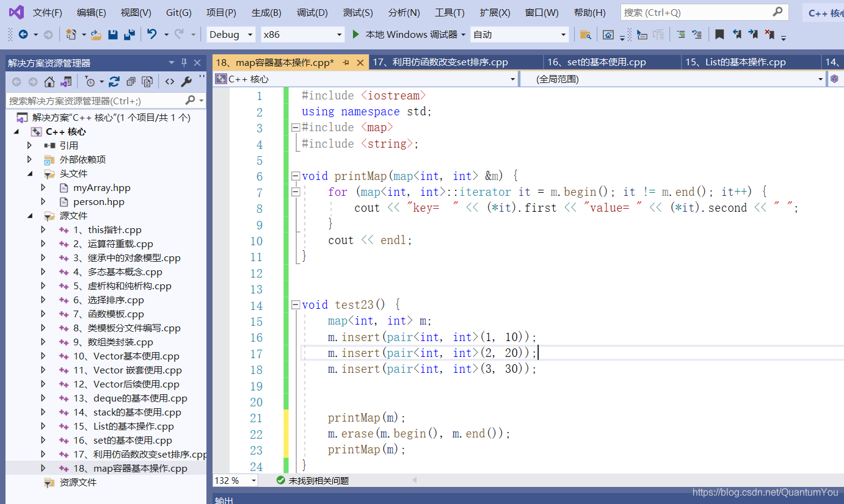The width and height of the screenshot is (844, 504).
Task: Click the Save All multiple-disk icon
Action: pos(129,35)
